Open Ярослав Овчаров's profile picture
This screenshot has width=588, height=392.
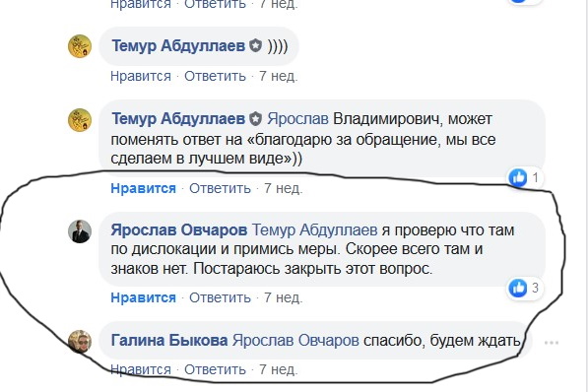coord(80,231)
